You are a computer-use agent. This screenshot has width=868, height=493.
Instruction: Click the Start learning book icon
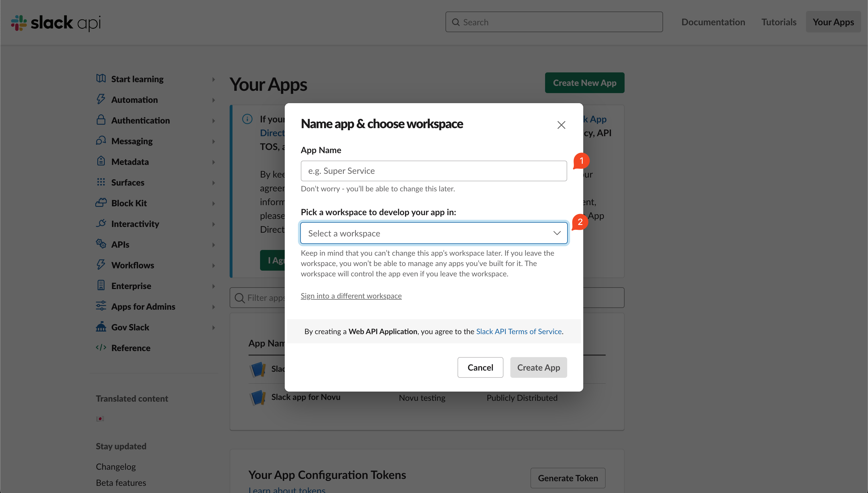point(101,78)
